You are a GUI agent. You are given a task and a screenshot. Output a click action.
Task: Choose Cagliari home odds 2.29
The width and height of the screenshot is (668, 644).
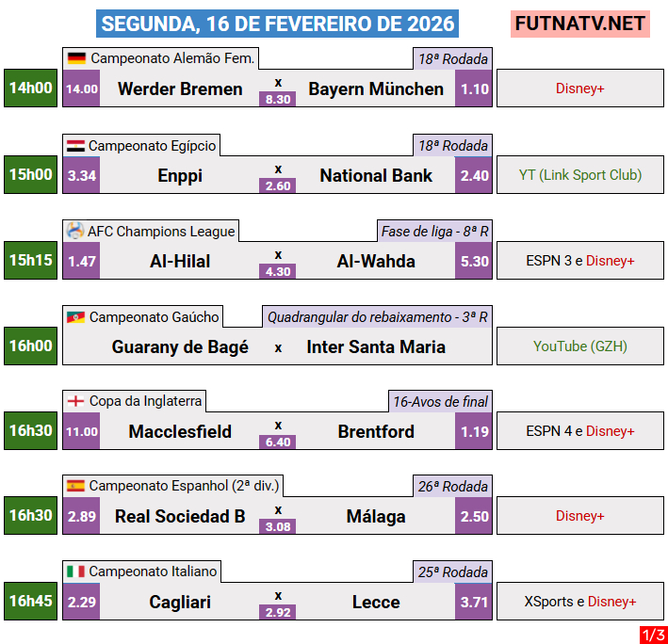click(x=82, y=602)
